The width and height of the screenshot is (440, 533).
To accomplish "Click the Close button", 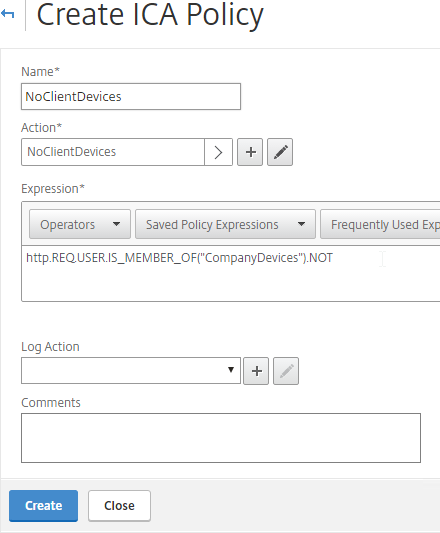I will pyautogui.click(x=119, y=506).
